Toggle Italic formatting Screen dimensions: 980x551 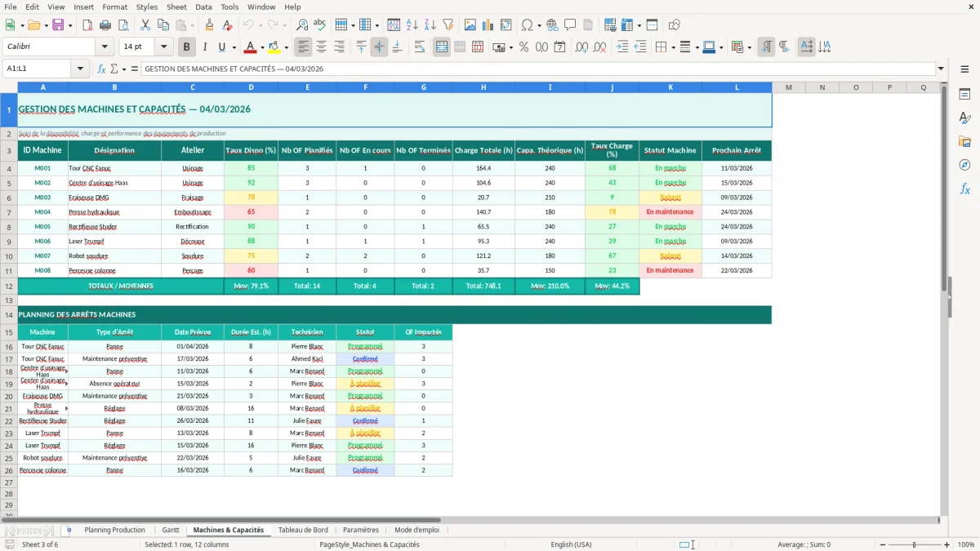[205, 47]
